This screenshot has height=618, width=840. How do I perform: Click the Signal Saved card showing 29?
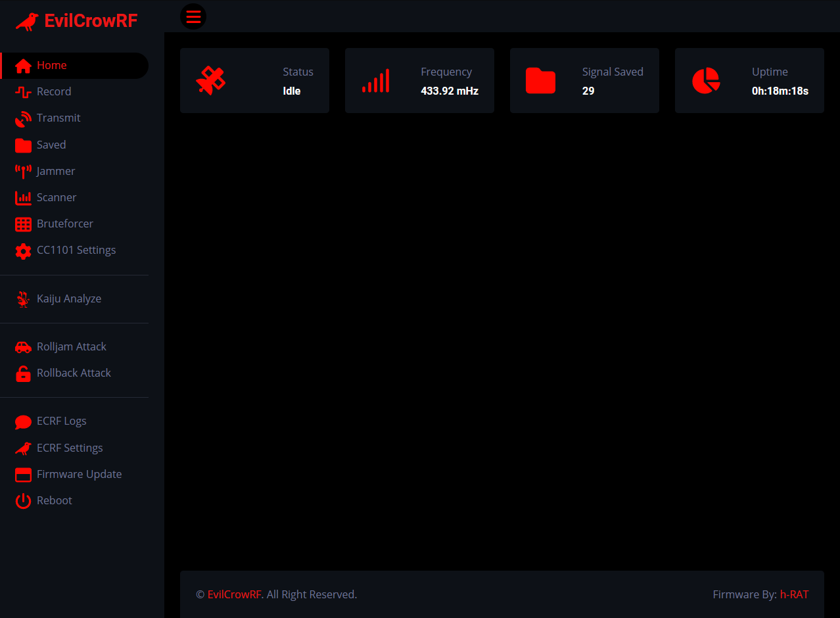coord(584,80)
